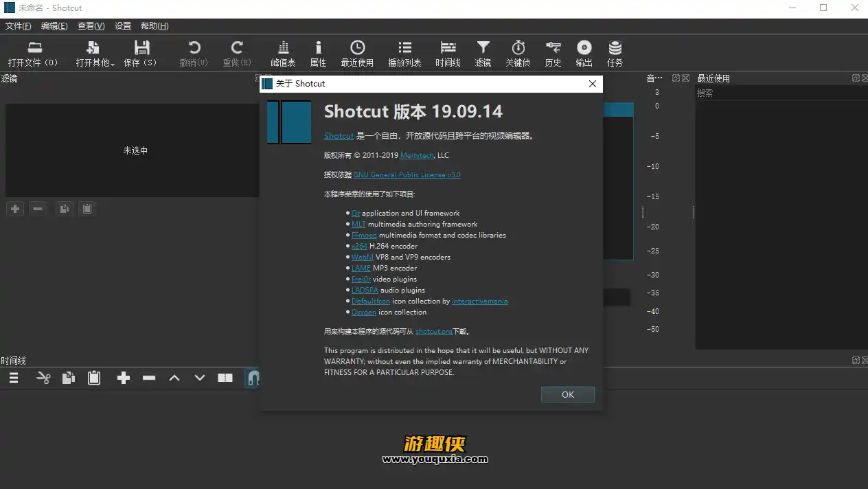868x489 pixels.
Task: Open the Filters (滤镜) funnel icon
Action: coord(483,47)
